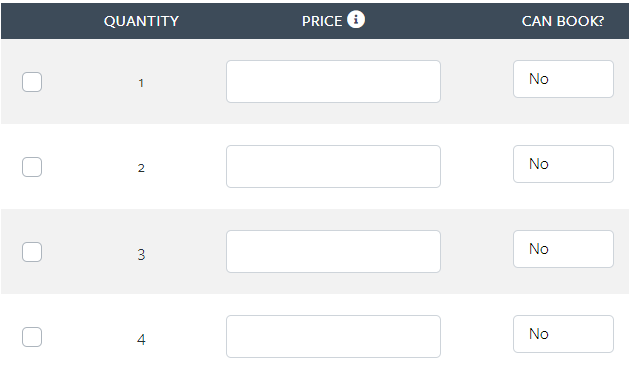Open the 'No' dropdown in quantity 3 row

(563, 249)
